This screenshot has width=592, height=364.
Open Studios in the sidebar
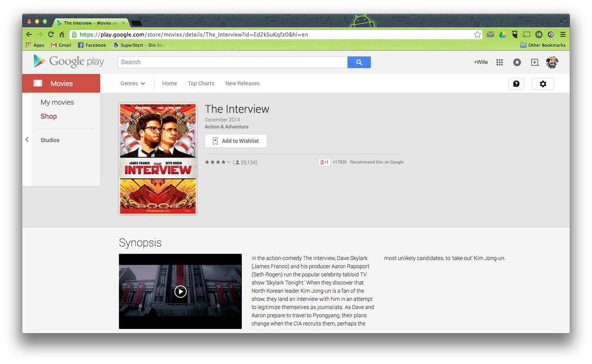pyautogui.click(x=50, y=140)
